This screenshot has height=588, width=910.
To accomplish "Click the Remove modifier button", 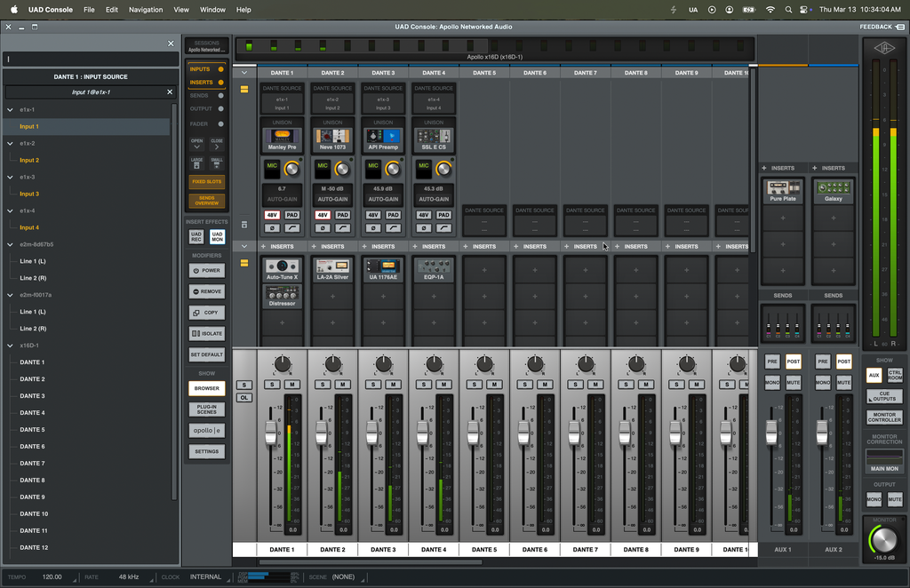I will [x=206, y=291].
